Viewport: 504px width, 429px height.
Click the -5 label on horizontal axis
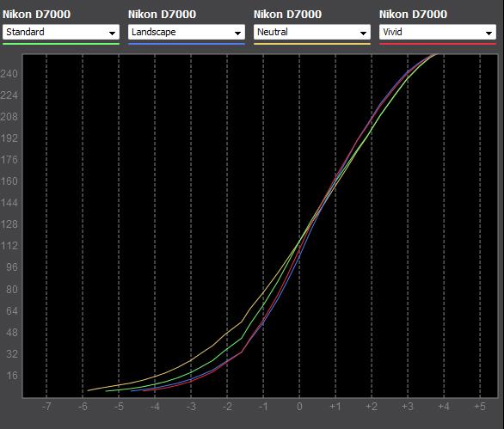119,407
